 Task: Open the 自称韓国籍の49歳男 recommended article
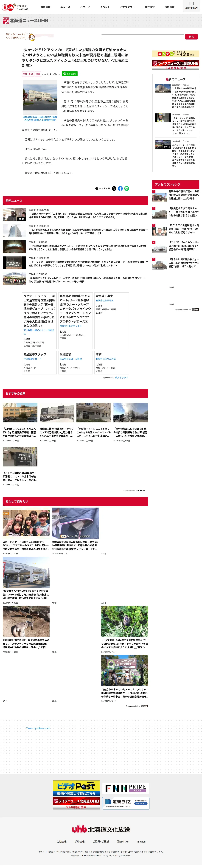[x=57, y=423]
